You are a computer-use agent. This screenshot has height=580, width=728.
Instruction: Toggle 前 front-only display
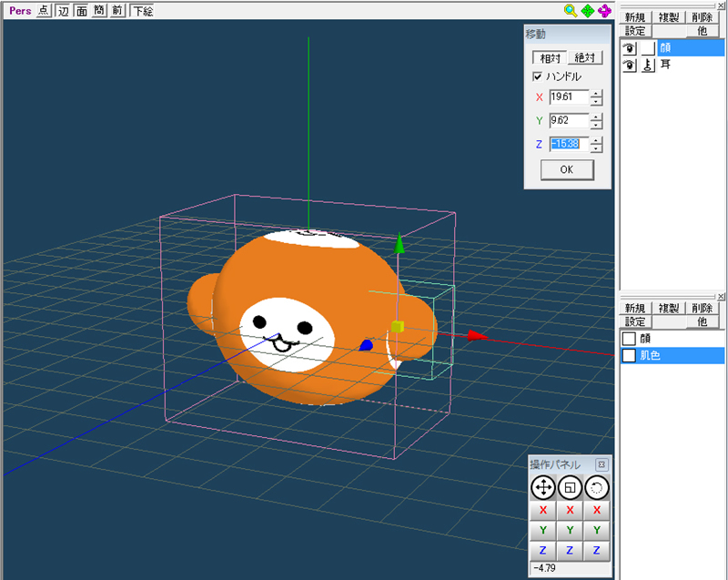117,11
